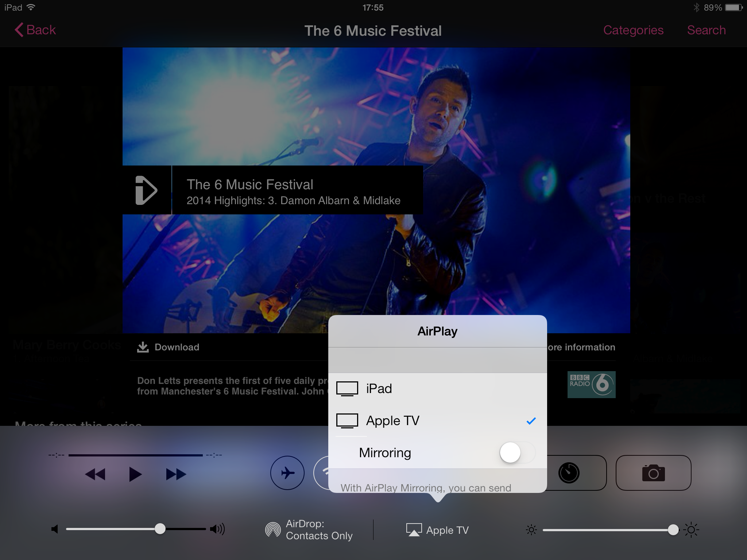Tap the Wi-Fi status icon
The width and height of the screenshot is (747, 560).
pyautogui.click(x=31, y=7)
